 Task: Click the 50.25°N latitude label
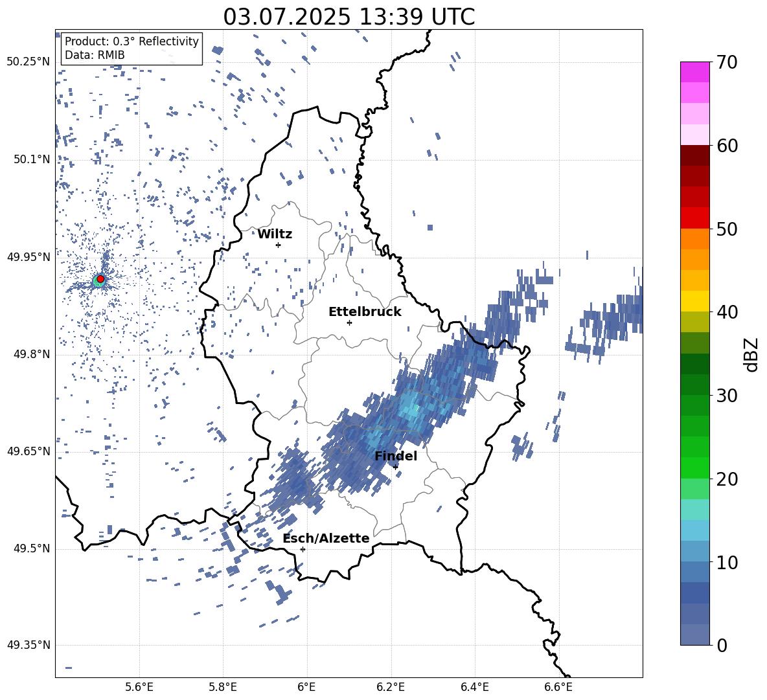[x=29, y=62]
